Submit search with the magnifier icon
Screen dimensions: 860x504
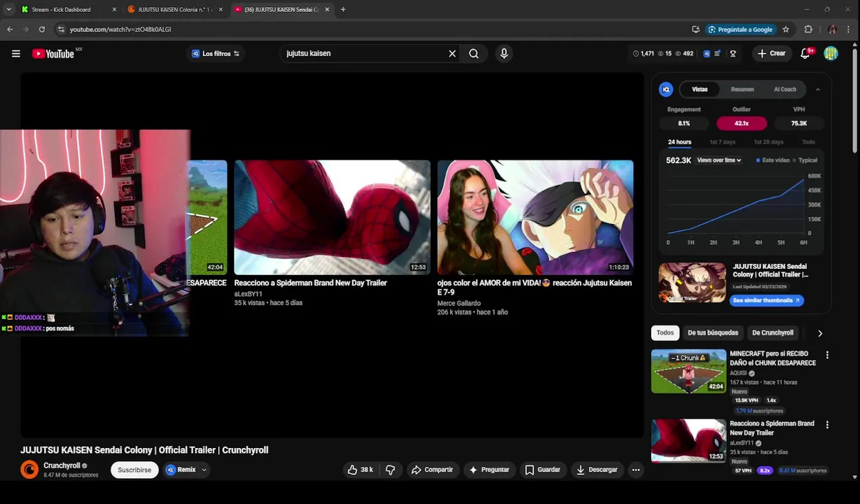click(474, 53)
